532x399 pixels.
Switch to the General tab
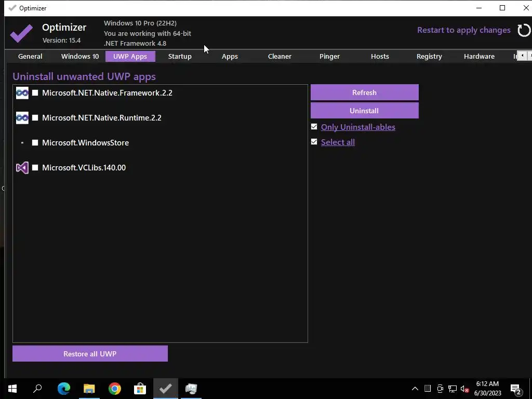[x=30, y=56]
